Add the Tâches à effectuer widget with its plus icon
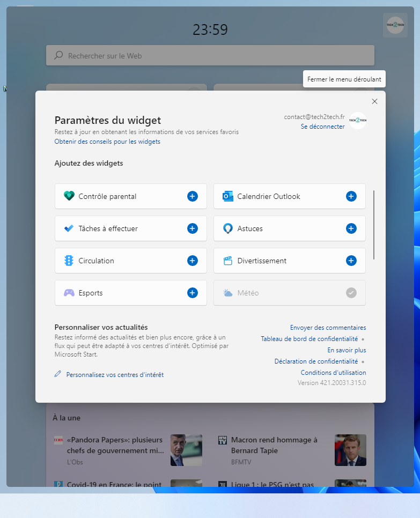 [x=193, y=228]
